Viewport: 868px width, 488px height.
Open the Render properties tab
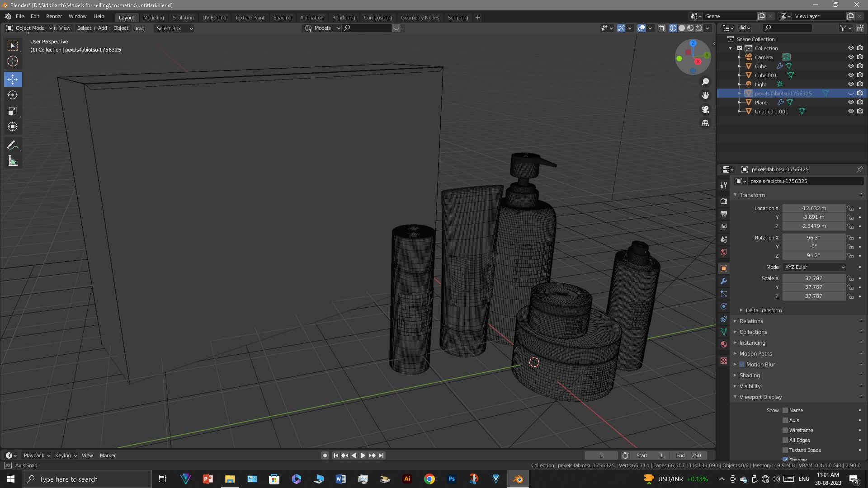click(724, 201)
